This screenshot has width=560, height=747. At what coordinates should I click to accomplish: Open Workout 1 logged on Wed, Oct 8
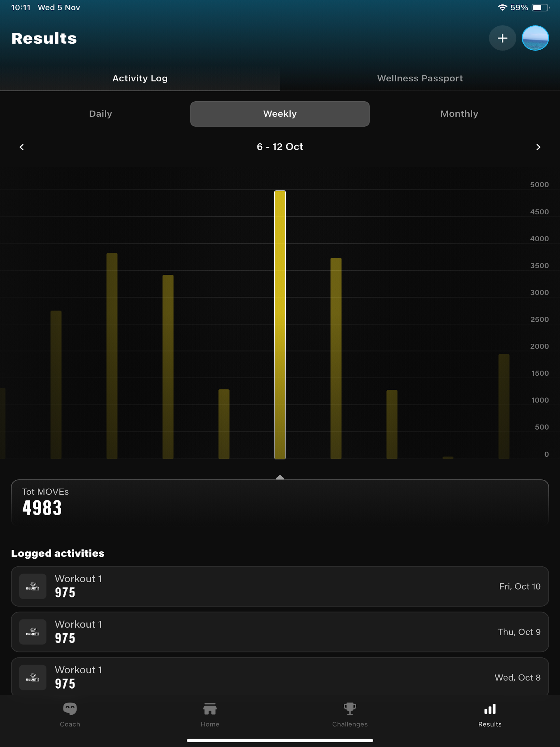280,676
